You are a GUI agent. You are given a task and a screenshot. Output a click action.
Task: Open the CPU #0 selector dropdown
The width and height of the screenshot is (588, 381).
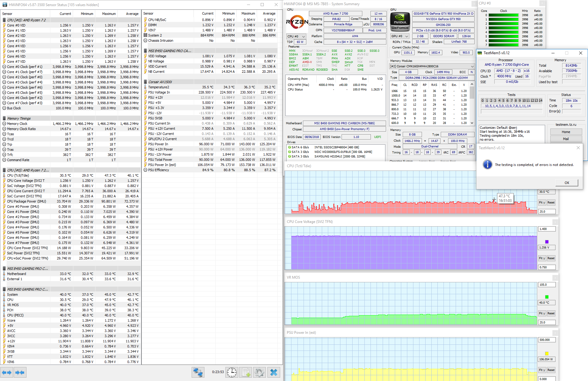pos(296,36)
